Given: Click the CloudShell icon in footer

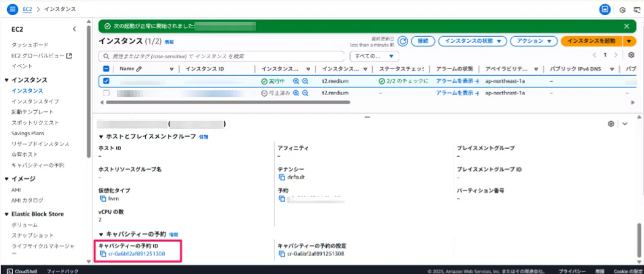Looking at the screenshot, I should point(10,271).
